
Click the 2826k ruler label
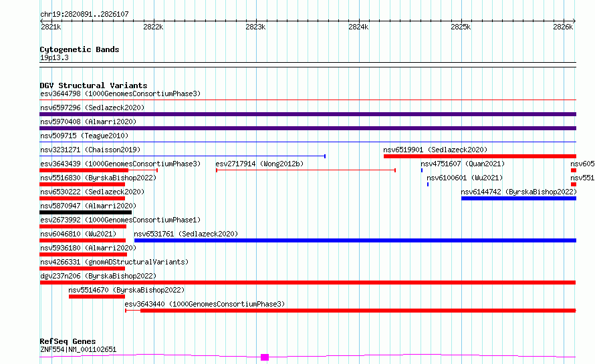(563, 27)
